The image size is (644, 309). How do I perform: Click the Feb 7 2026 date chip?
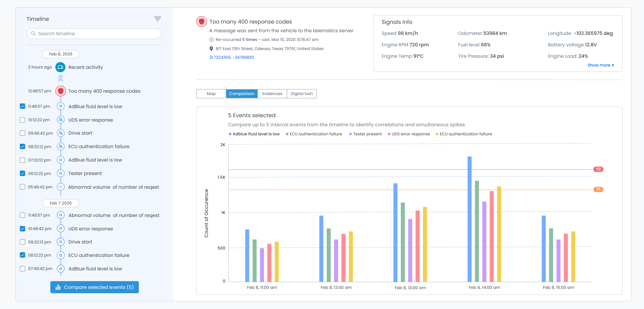click(61, 203)
